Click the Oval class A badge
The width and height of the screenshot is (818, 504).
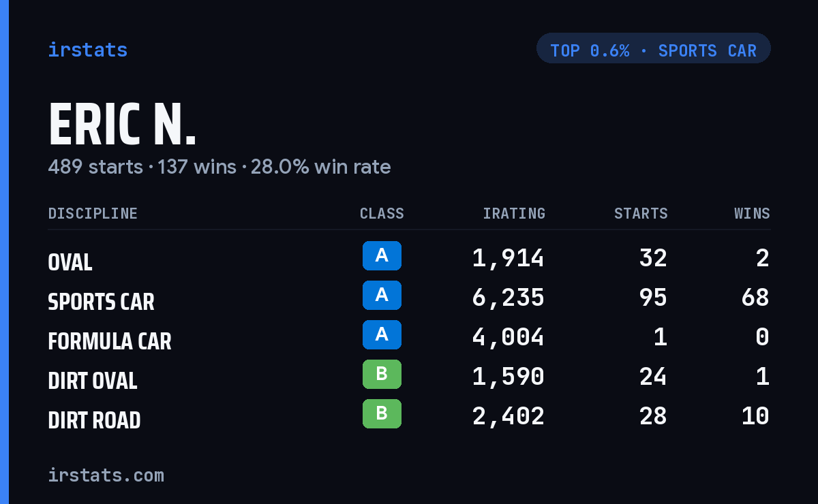(x=382, y=256)
